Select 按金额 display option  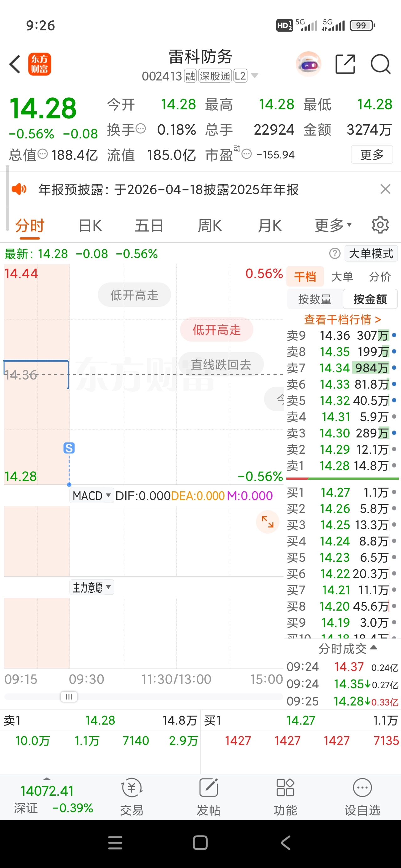click(x=370, y=299)
